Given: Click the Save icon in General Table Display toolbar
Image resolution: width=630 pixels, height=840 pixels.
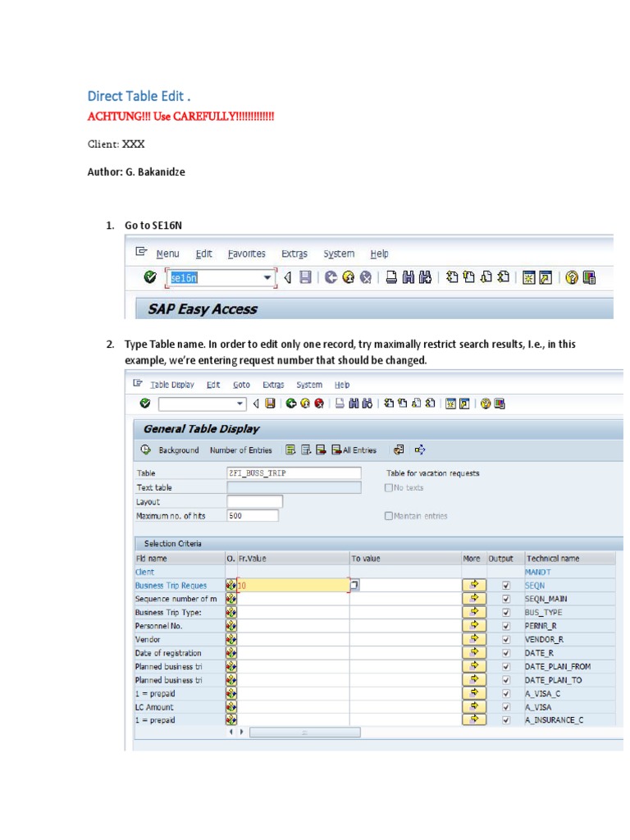Looking at the screenshot, I should point(270,403).
